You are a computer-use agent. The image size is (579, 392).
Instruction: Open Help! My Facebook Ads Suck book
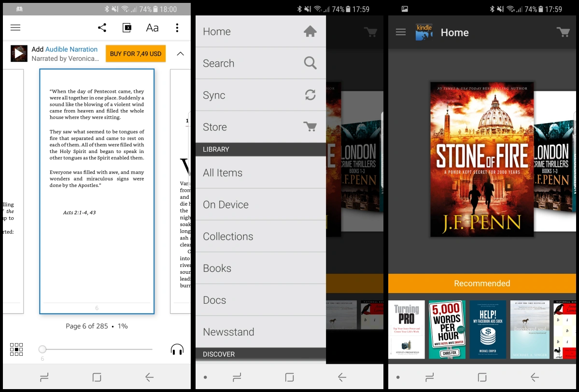[488, 330]
